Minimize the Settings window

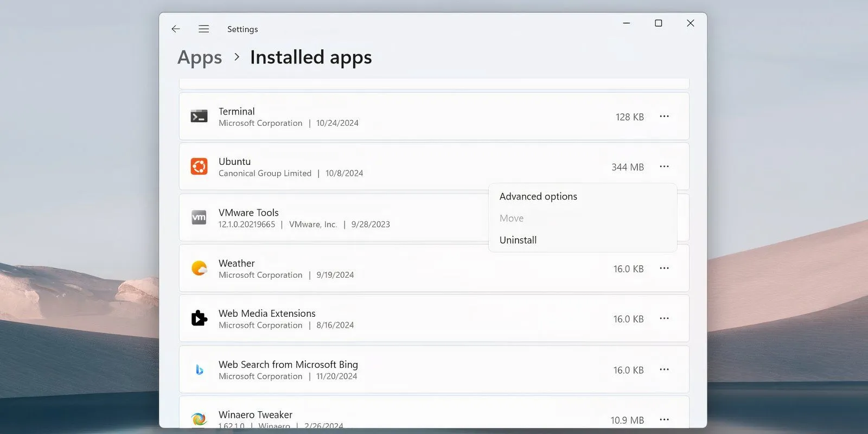click(627, 23)
